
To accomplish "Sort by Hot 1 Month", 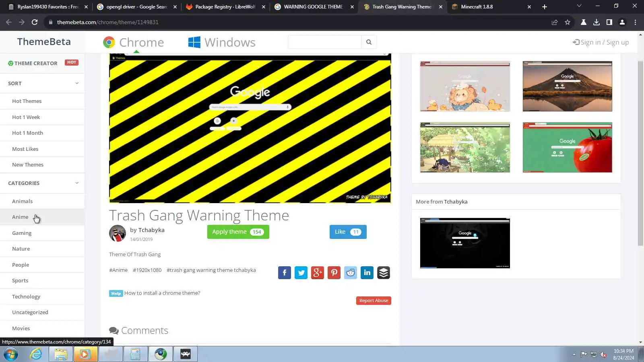I will 27,133.
